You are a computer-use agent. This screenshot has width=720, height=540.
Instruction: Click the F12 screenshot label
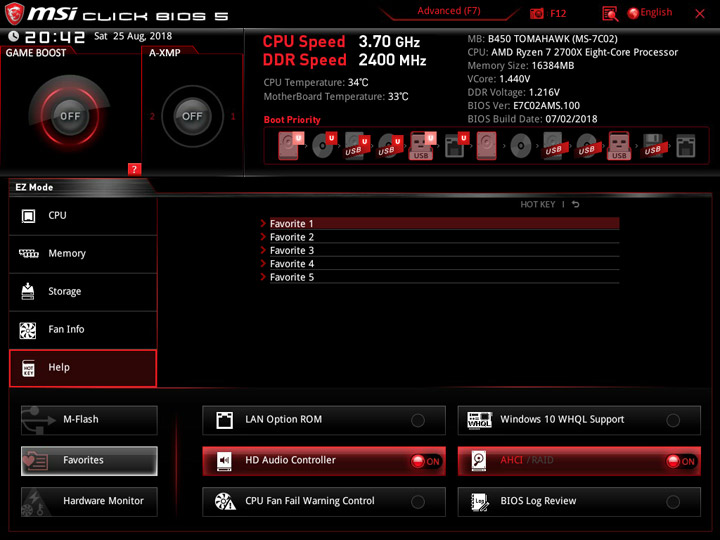(558, 13)
